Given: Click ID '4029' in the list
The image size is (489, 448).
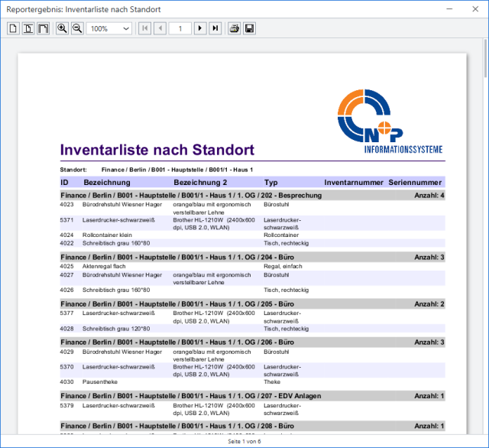Looking at the screenshot, I should (66, 352).
